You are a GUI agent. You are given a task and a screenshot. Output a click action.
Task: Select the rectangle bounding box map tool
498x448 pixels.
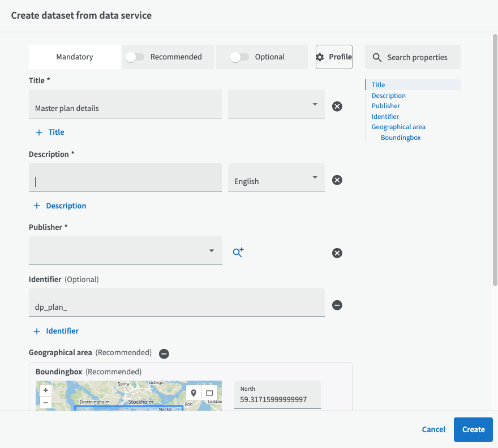pyautogui.click(x=209, y=393)
